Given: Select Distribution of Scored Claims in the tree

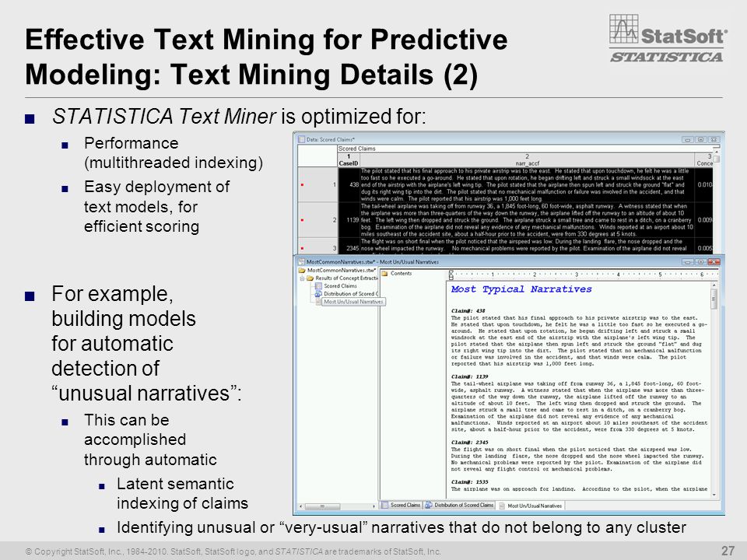Looking at the screenshot, I should click(351, 294).
